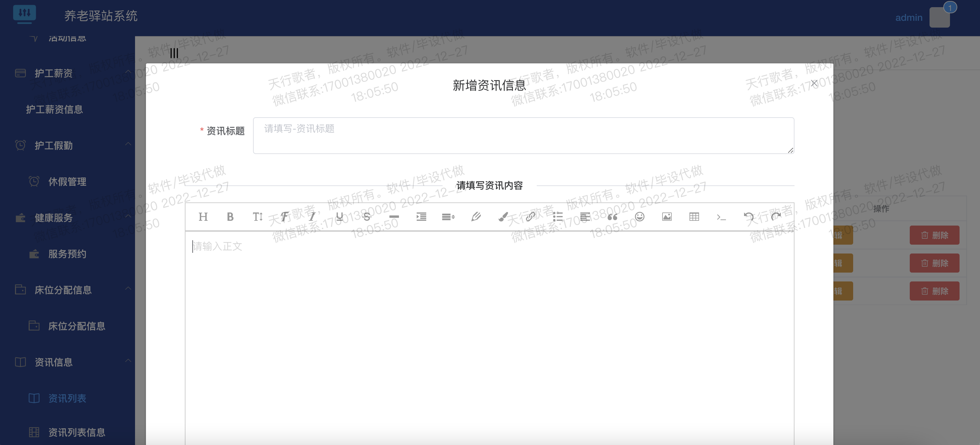Image resolution: width=980 pixels, height=445 pixels.
Task: Toggle the unordered list formatting
Action: [x=558, y=217]
